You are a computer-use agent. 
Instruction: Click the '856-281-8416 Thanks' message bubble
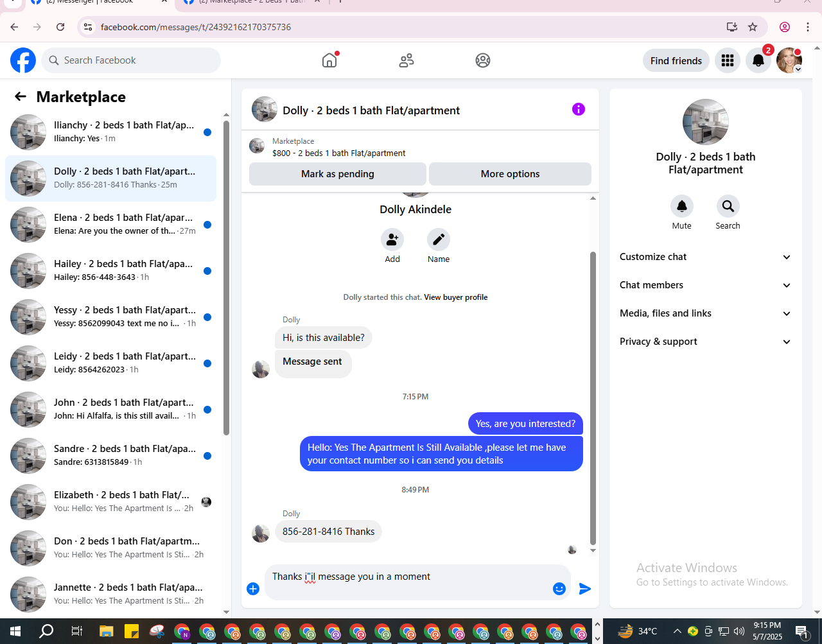(x=328, y=532)
